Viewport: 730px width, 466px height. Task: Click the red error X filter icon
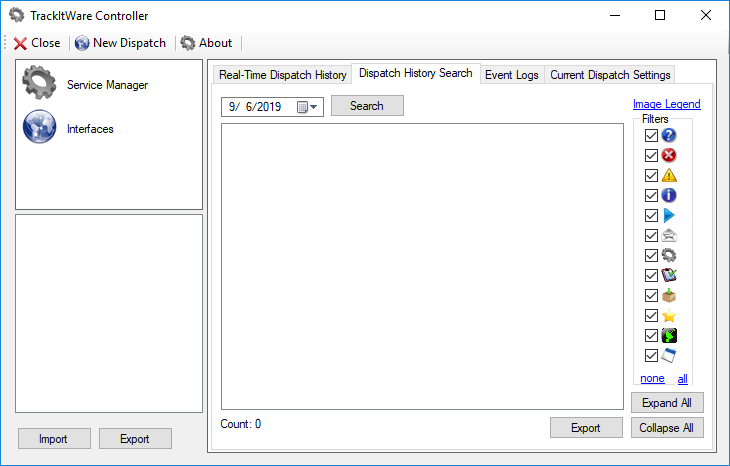point(669,155)
